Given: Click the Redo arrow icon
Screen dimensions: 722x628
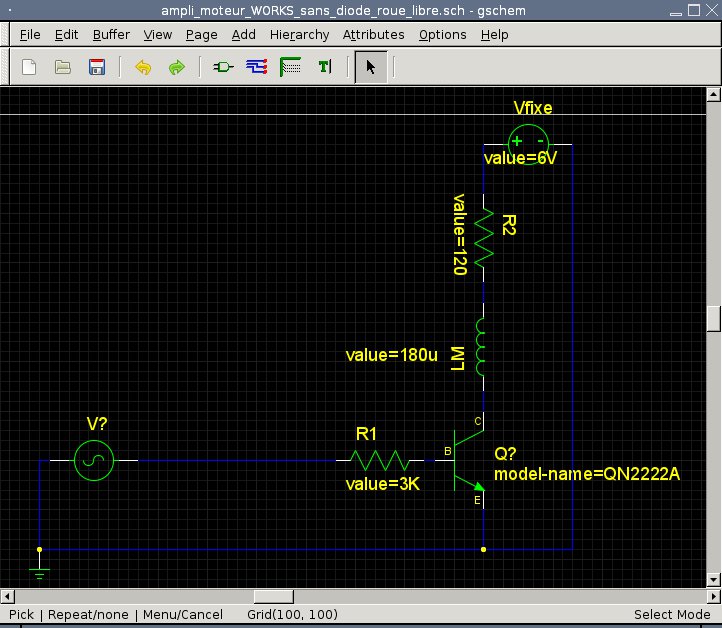Looking at the screenshot, I should 177,67.
